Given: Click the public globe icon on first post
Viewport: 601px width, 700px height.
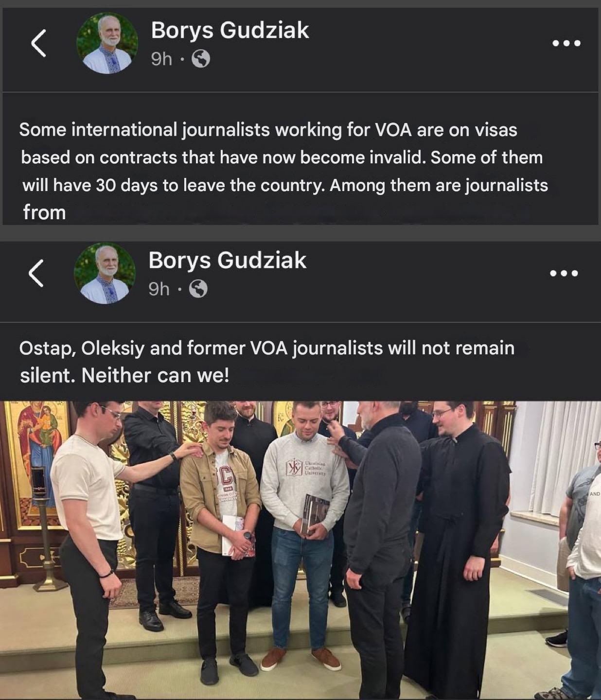Looking at the screenshot, I should pyautogui.click(x=201, y=59).
